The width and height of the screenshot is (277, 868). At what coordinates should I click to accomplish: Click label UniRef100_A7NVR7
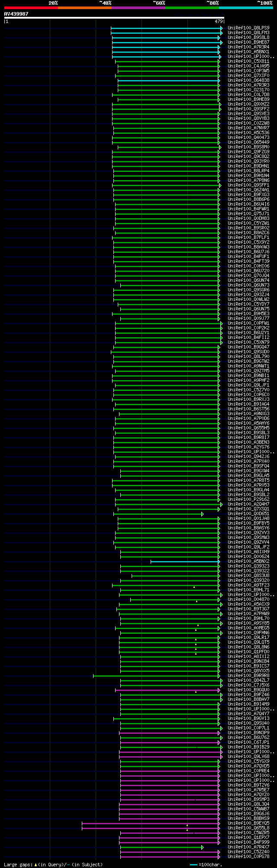coord(248,128)
